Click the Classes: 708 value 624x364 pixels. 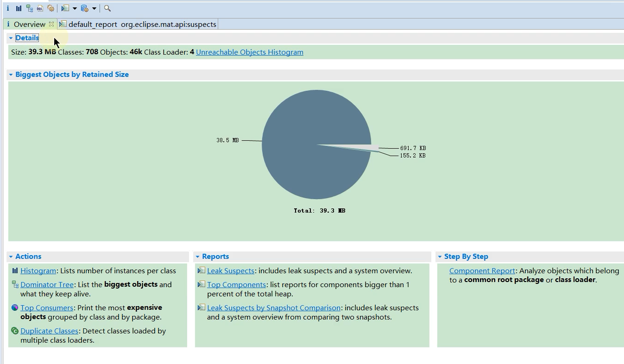coord(92,52)
